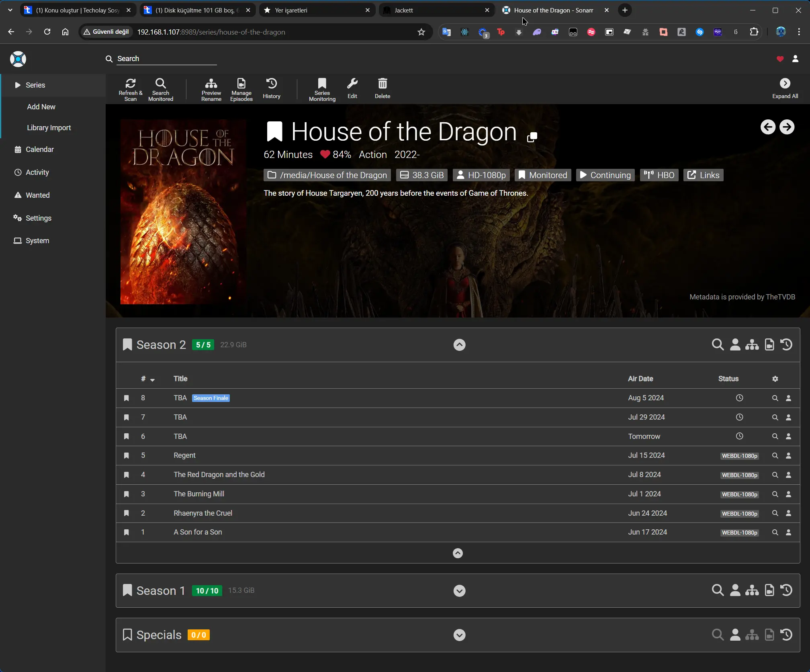Click the Rhaenyra the Cruel episode title
The image size is (810, 672).
pyautogui.click(x=203, y=513)
